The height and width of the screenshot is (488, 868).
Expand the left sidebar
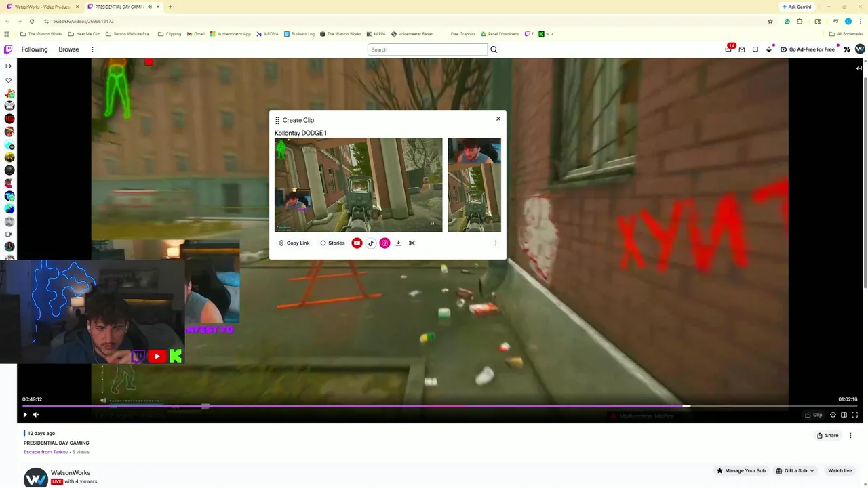(8, 66)
